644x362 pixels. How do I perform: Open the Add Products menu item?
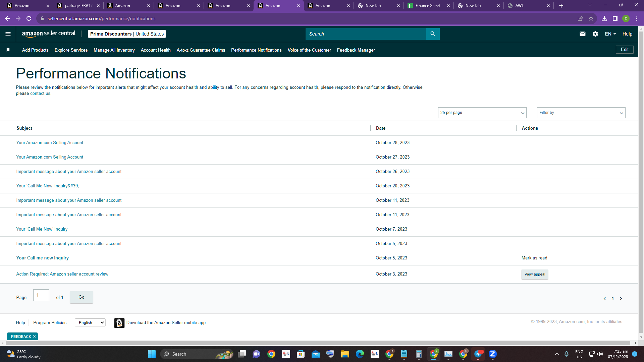(35, 50)
